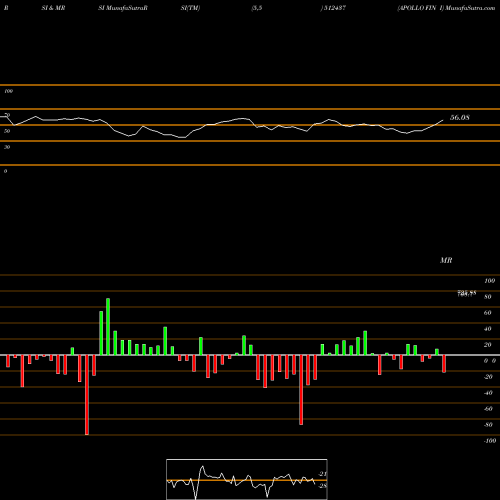This screenshot has width=500, height=500.
Task: Click the 0 label on left RSI axis
Action: click(5, 171)
